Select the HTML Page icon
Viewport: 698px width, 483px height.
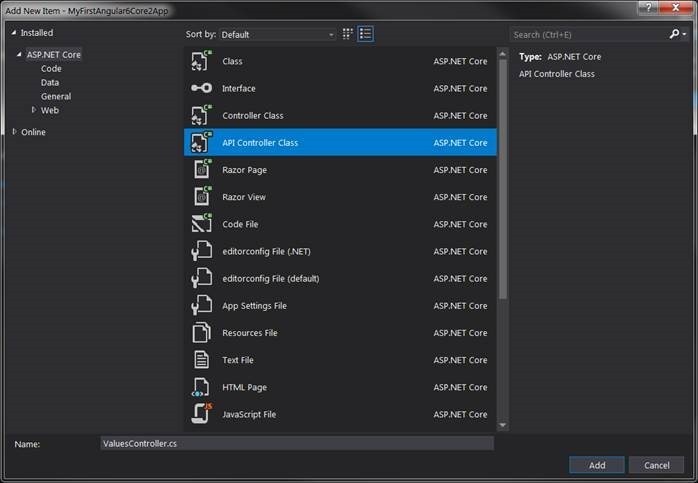pos(201,386)
